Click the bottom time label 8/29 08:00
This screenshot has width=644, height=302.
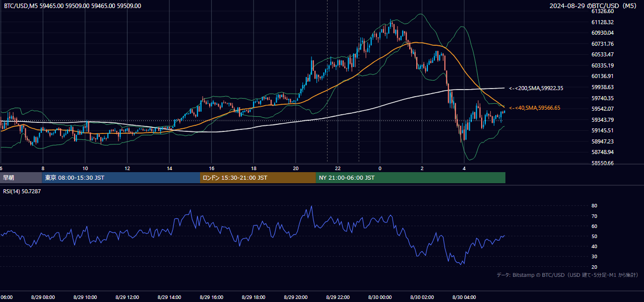coord(43,297)
